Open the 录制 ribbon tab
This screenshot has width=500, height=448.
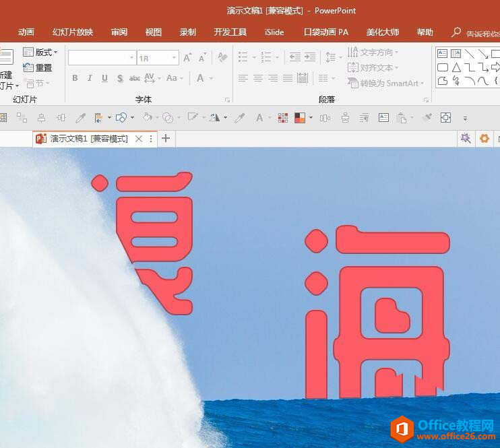pos(187,32)
